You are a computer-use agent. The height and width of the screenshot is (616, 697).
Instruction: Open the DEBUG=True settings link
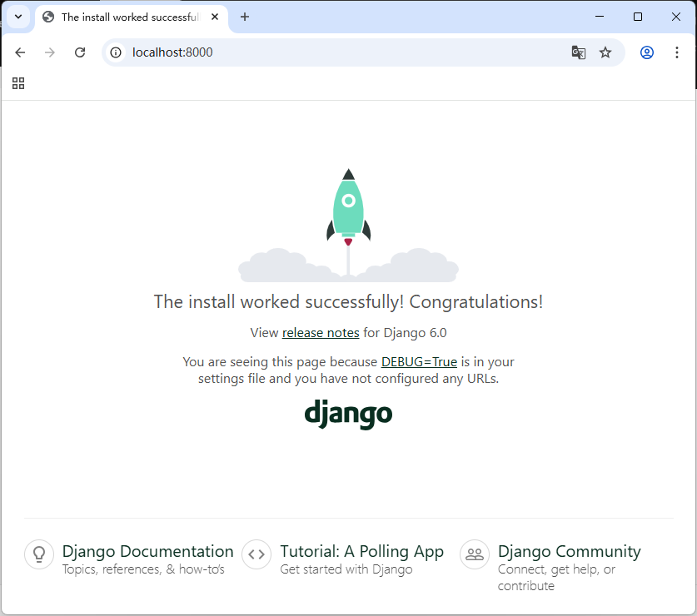419,362
